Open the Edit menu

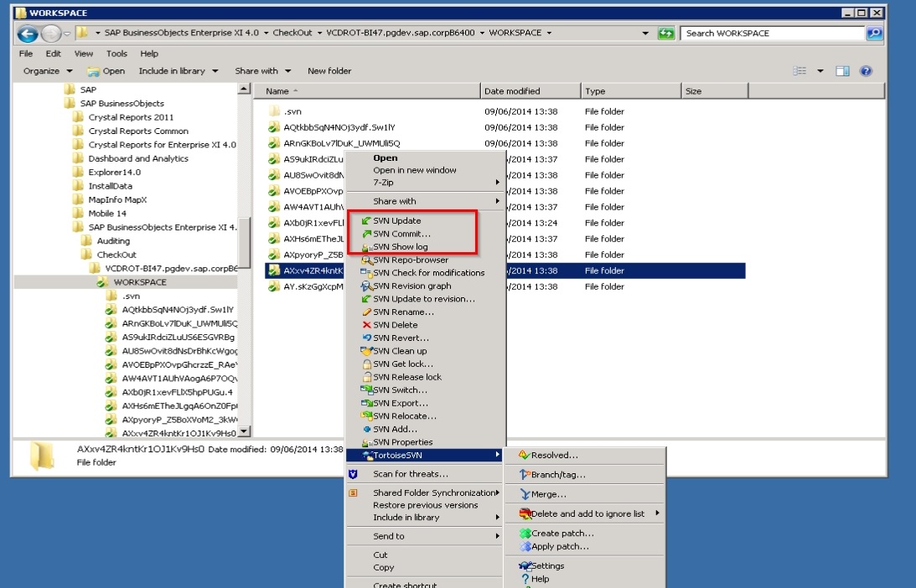coord(53,53)
